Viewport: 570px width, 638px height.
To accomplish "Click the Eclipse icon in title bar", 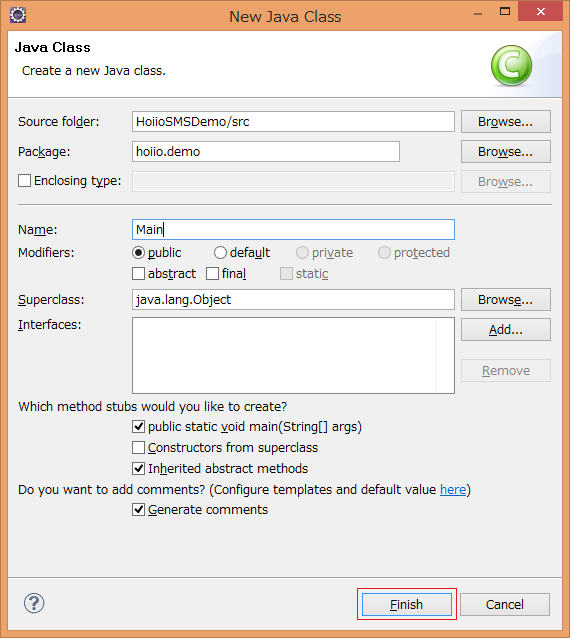I will tap(17, 15).
